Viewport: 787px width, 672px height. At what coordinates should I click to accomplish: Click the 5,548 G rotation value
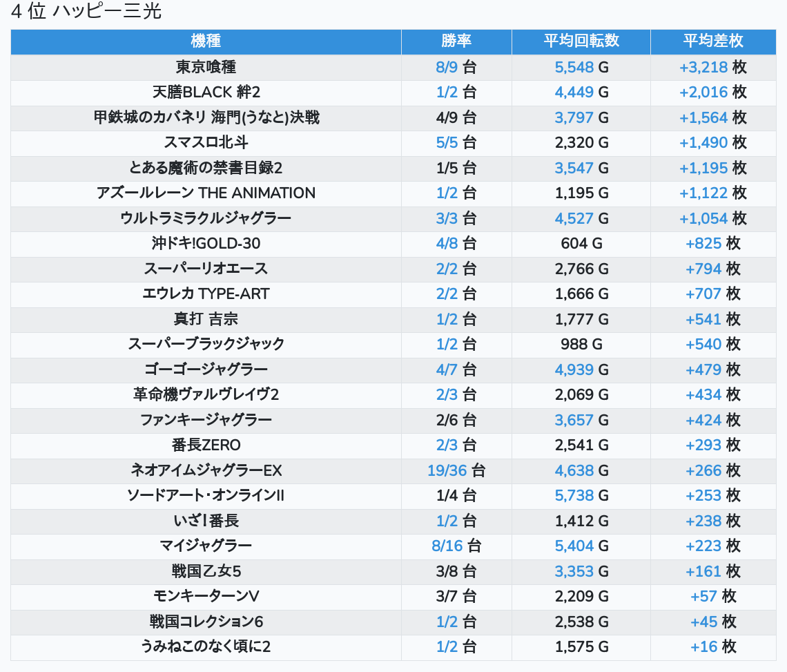point(581,67)
